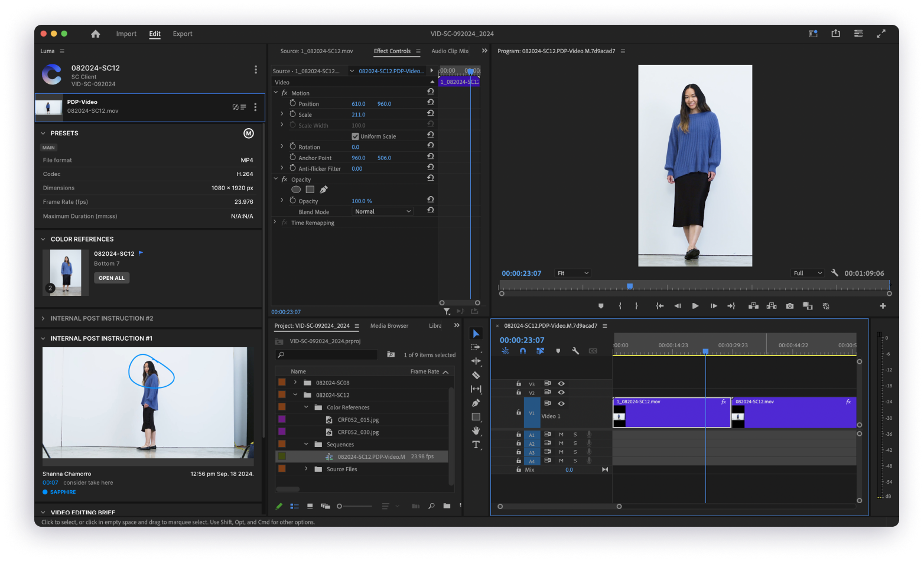The width and height of the screenshot is (924, 561).
Task: Click the 00:07 timestamp link
Action: 50,482
